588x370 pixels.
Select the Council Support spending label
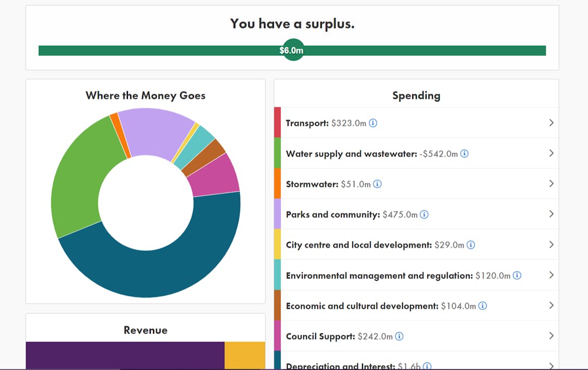tap(320, 337)
